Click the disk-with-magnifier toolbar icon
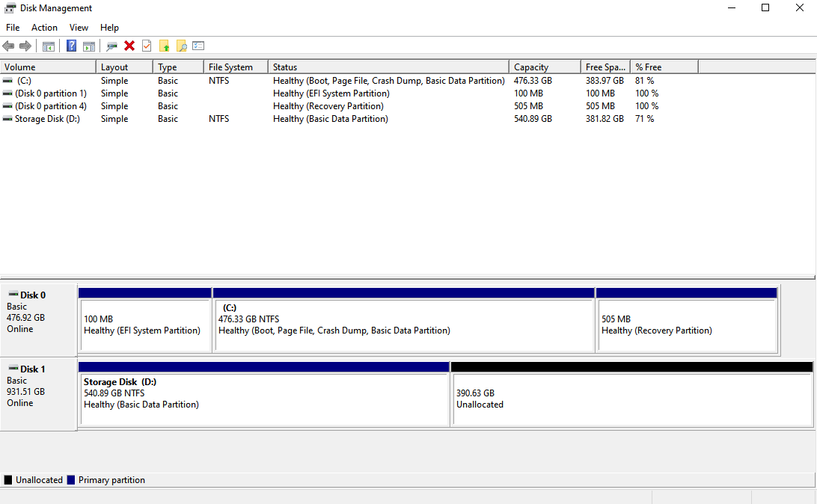The height and width of the screenshot is (504, 817). pos(111,46)
